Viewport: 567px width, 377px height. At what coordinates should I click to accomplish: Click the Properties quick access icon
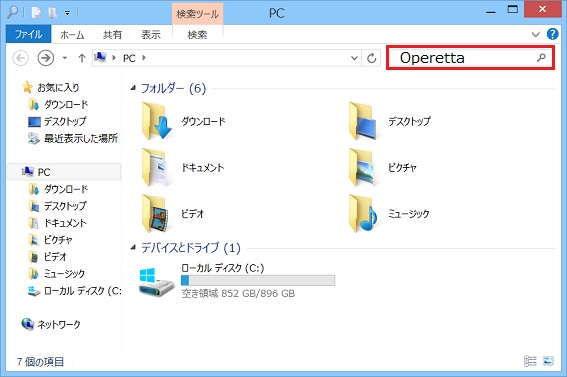pyautogui.click(x=37, y=13)
